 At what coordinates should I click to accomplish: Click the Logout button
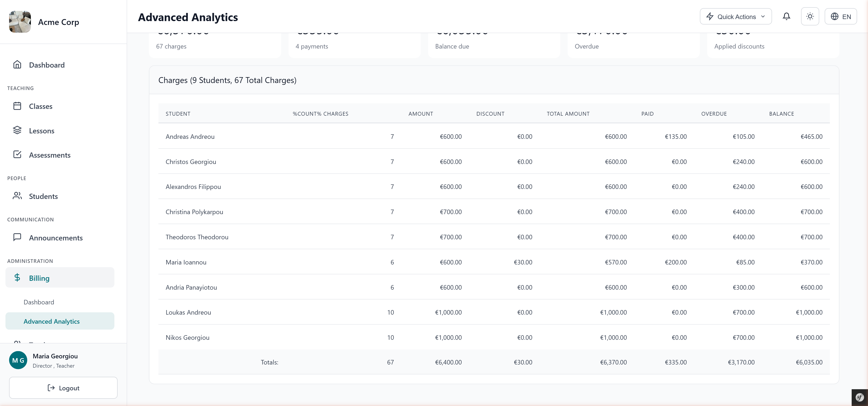point(63,388)
